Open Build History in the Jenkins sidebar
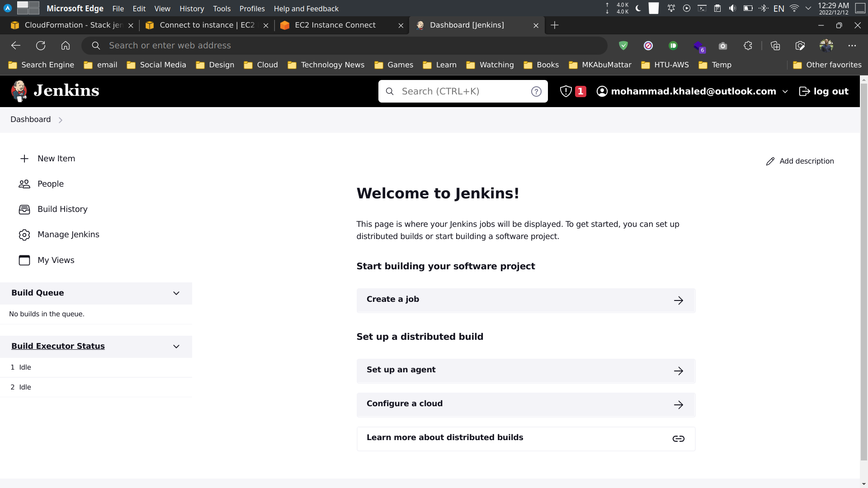868x488 pixels. 62,209
